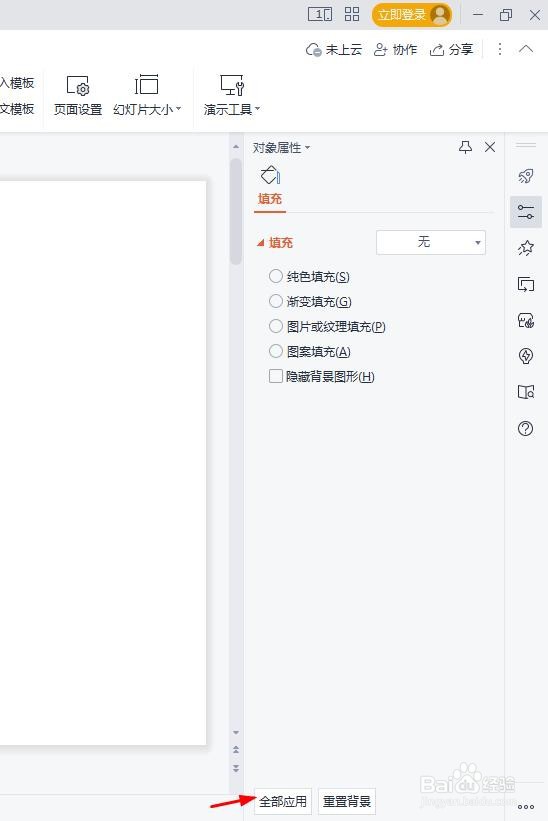This screenshot has height=821, width=548.
Task: Open the fill preset dropdown showing 无
Action: (x=431, y=242)
